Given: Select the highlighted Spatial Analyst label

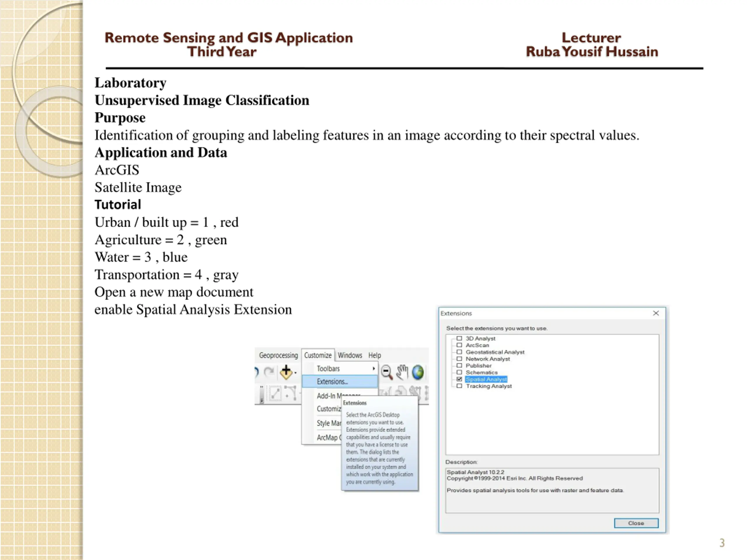Looking at the screenshot, I should [486, 379].
